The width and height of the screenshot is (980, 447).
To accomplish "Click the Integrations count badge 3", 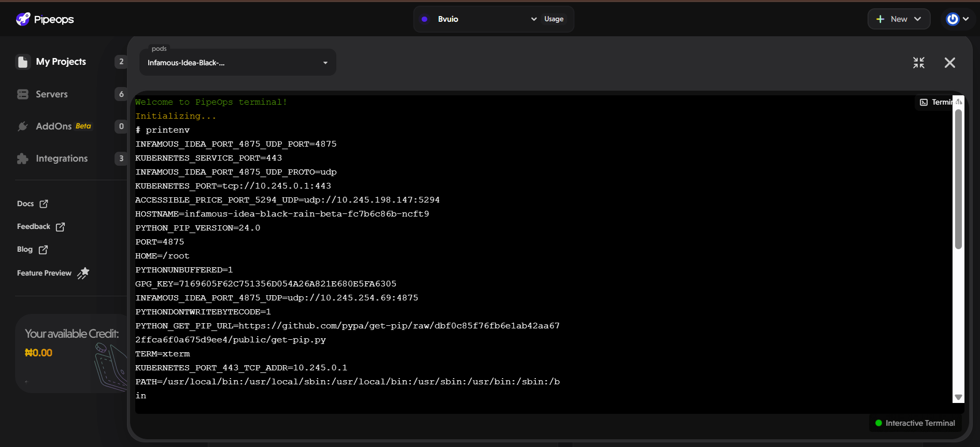I will coord(121,158).
